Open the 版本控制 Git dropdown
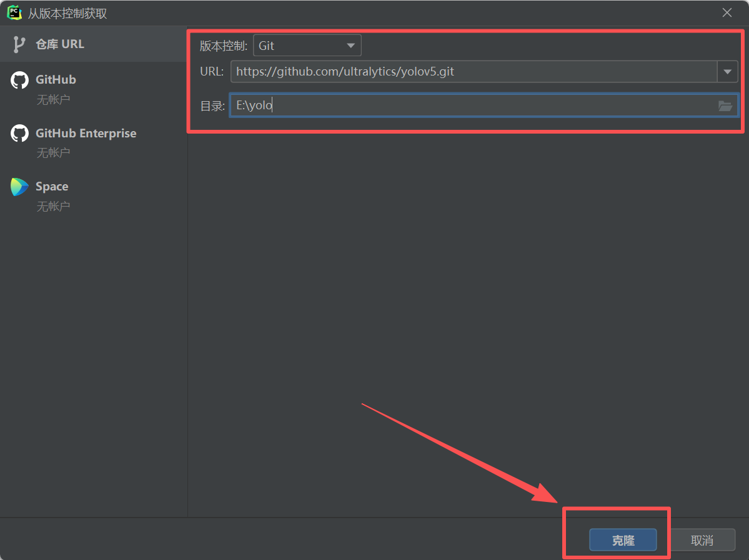 (307, 46)
